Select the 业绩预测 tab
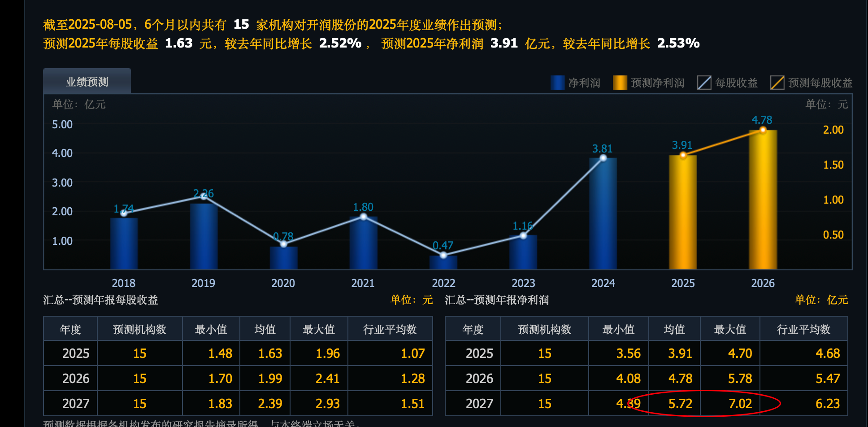This screenshot has height=427, width=868. [x=87, y=82]
